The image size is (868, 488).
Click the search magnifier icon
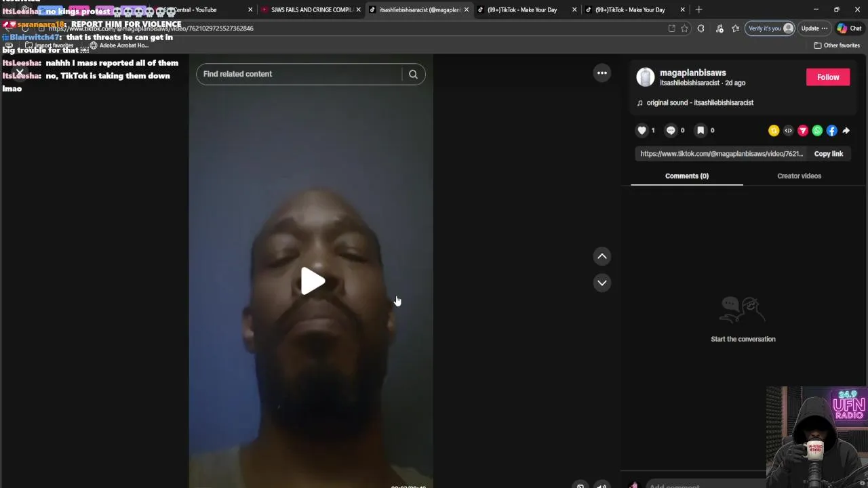click(x=413, y=74)
